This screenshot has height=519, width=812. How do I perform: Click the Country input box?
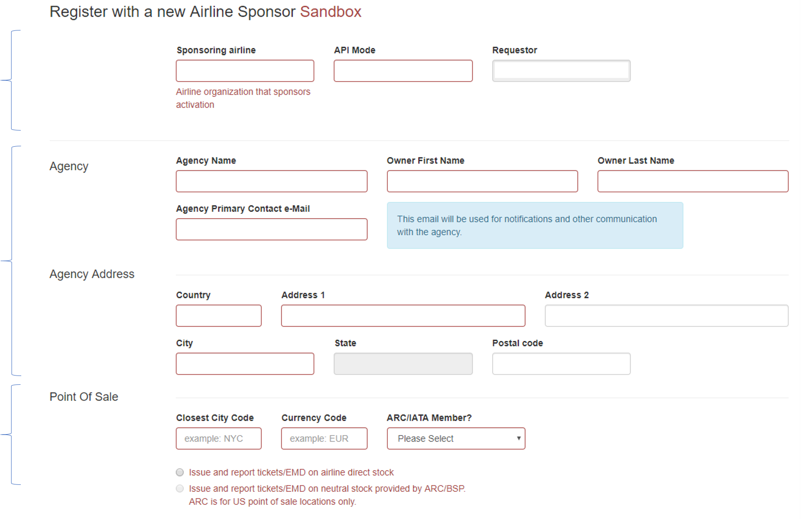click(x=218, y=316)
